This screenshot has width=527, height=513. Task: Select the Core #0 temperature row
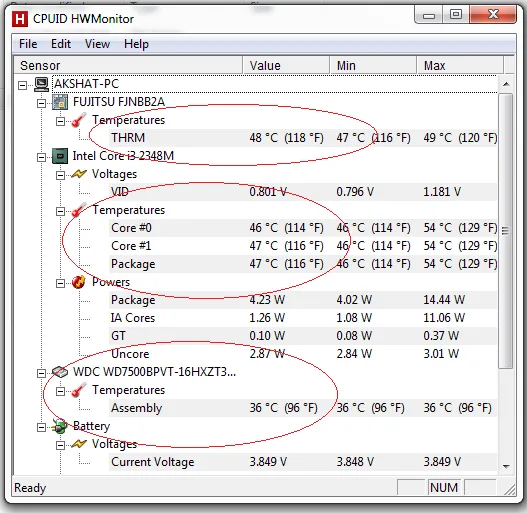(302, 228)
